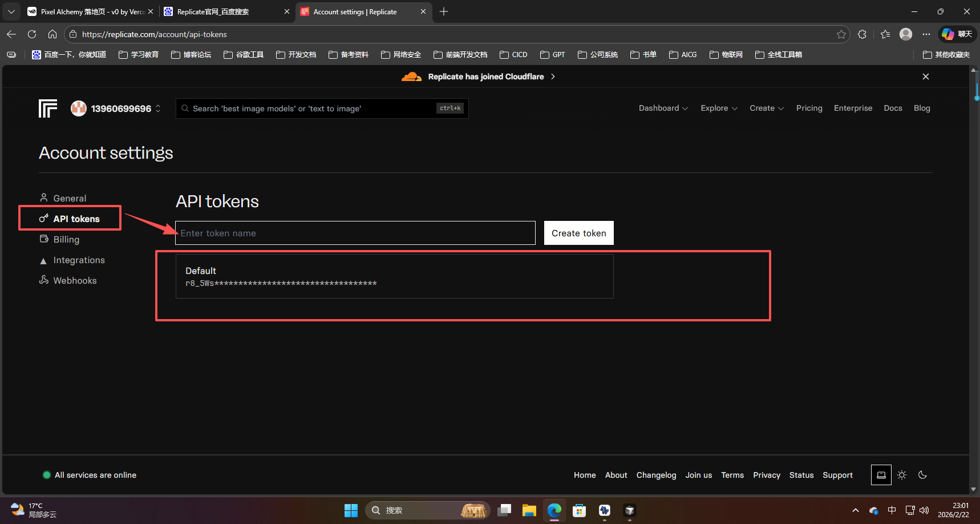This screenshot has width=980, height=524.
Task: Open the Pricing page
Action: (x=809, y=108)
